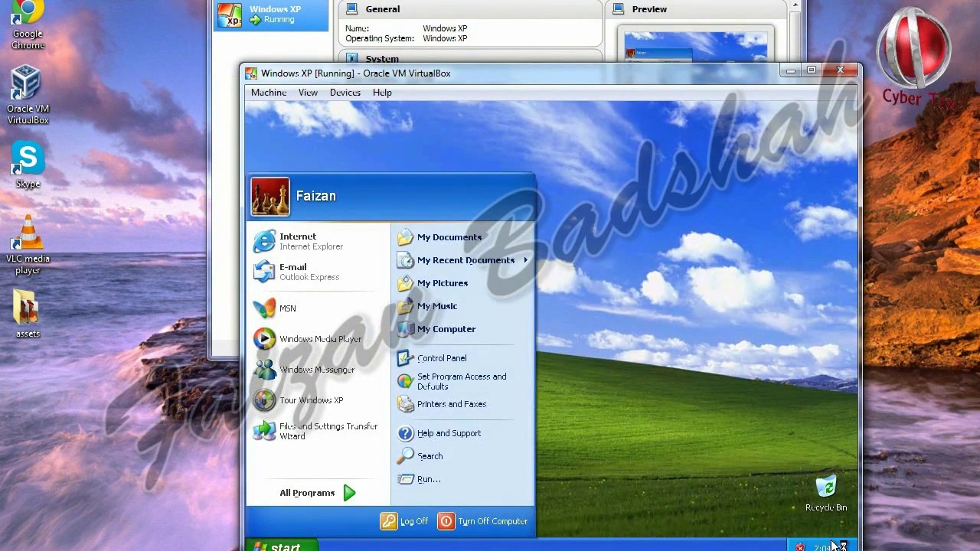Click the VM preview thumbnail in VirtualBox Manager
The height and width of the screenshot is (551, 980).
point(695,47)
